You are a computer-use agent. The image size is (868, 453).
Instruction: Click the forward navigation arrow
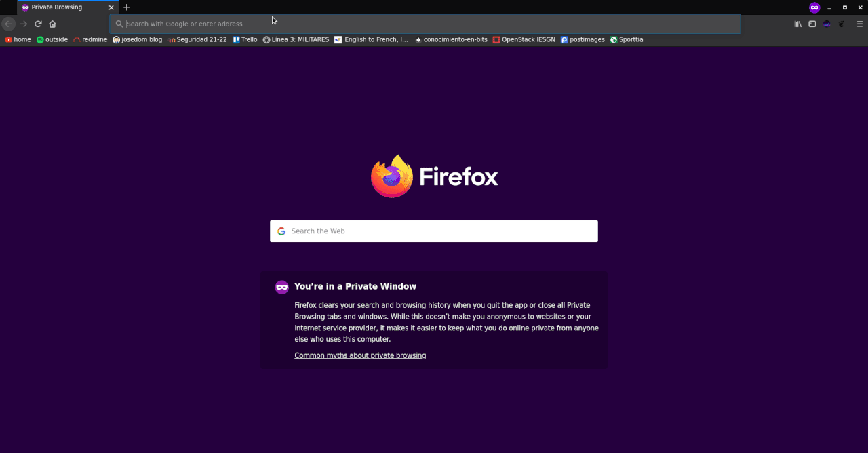23,24
